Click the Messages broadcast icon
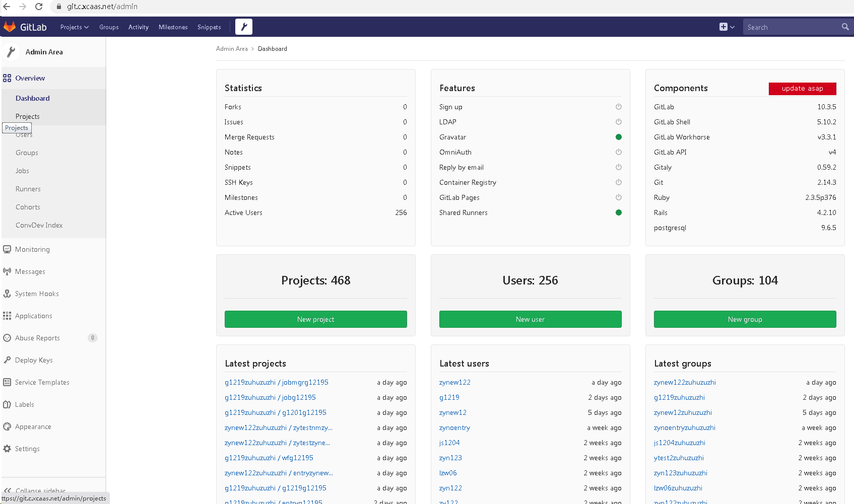Viewport: 854px width, 504px height. click(x=7, y=271)
